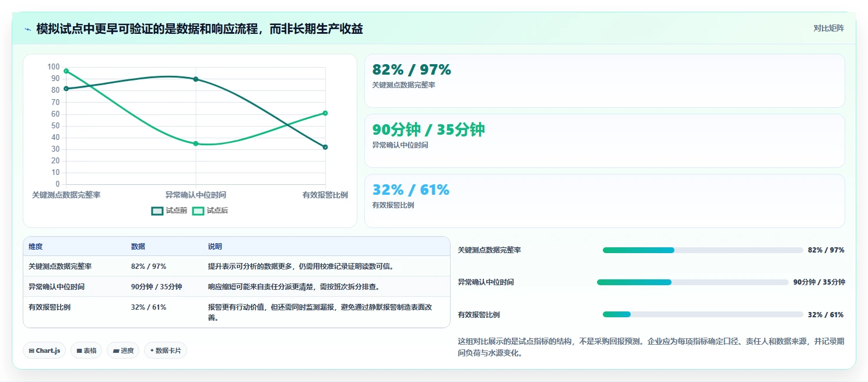868x382 pixels.
Task: Click the progress value 90分钟 / 35分钟
Action: [819, 282]
